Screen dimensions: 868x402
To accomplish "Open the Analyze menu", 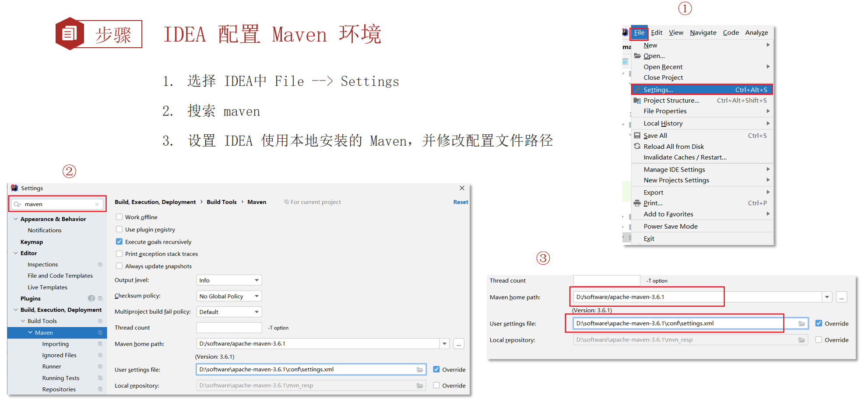I will pos(756,32).
